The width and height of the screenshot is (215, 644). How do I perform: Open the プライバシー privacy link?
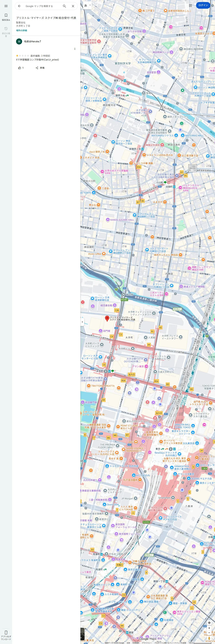coord(147,643)
